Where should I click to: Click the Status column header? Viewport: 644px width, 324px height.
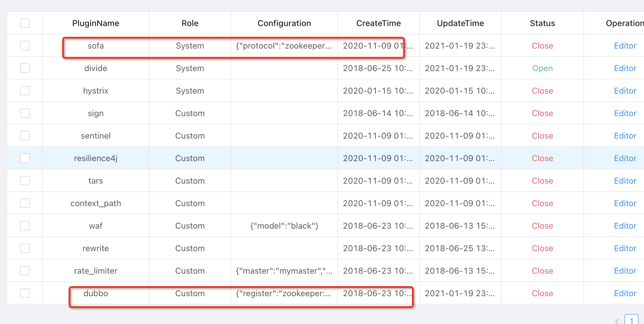coord(542,23)
